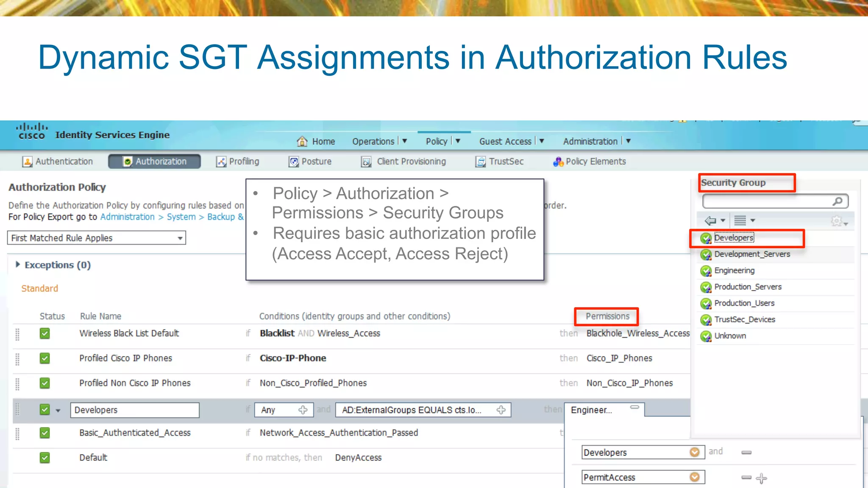
Task: Open the Any identity group selector
Action: pyautogui.click(x=284, y=410)
